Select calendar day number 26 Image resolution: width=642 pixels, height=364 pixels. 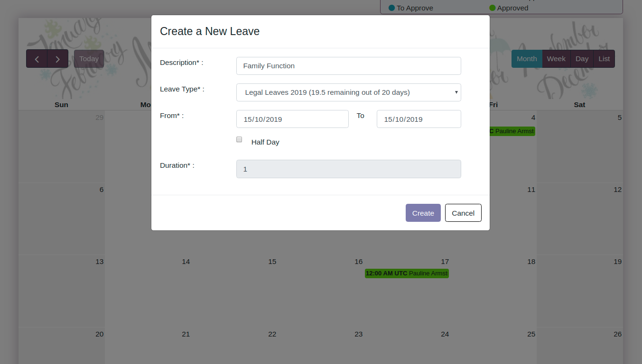point(617,334)
